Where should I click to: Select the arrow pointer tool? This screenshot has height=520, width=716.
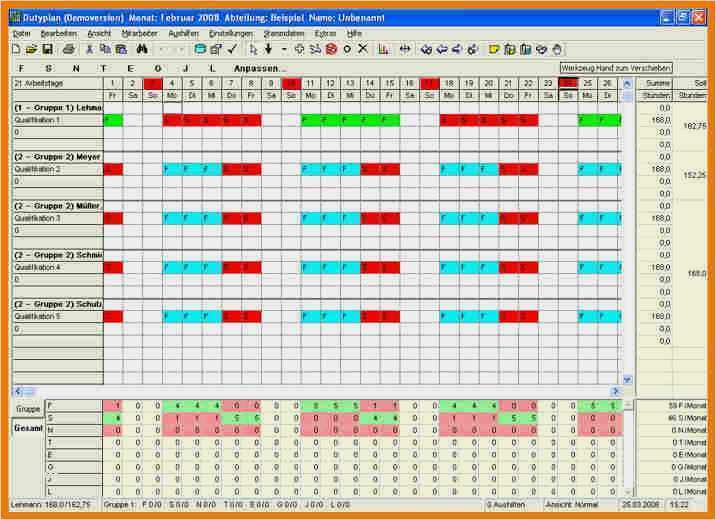(253, 49)
